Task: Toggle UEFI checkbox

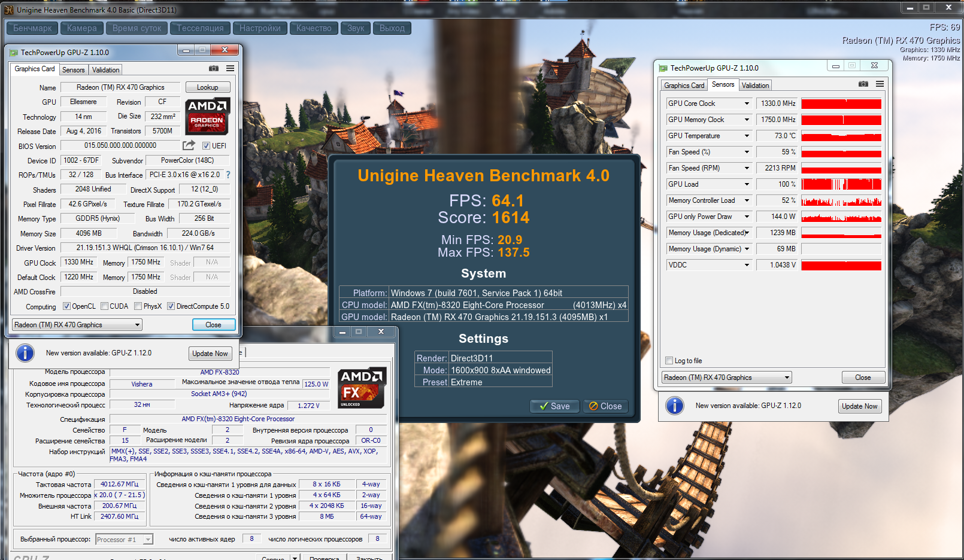Action: click(206, 146)
